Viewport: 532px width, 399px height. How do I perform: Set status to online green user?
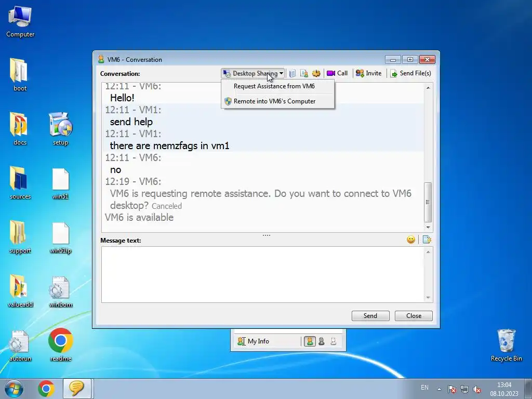tap(310, 341)
